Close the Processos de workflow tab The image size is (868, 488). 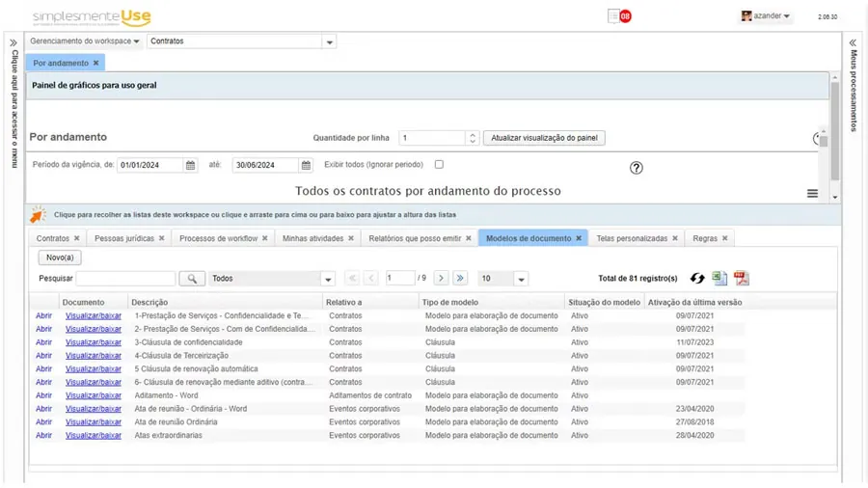tap(264, 238)
